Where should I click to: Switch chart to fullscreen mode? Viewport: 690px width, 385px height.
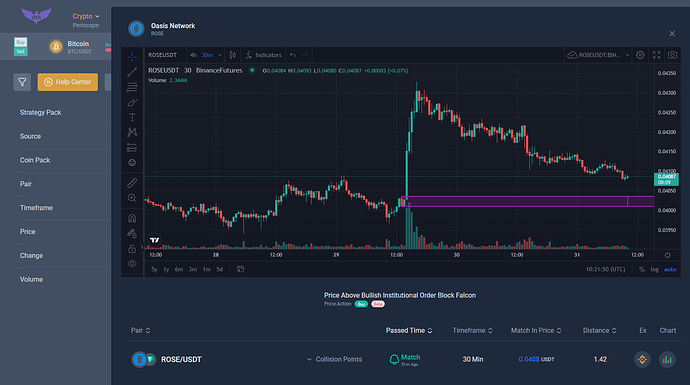click(656, 55)
